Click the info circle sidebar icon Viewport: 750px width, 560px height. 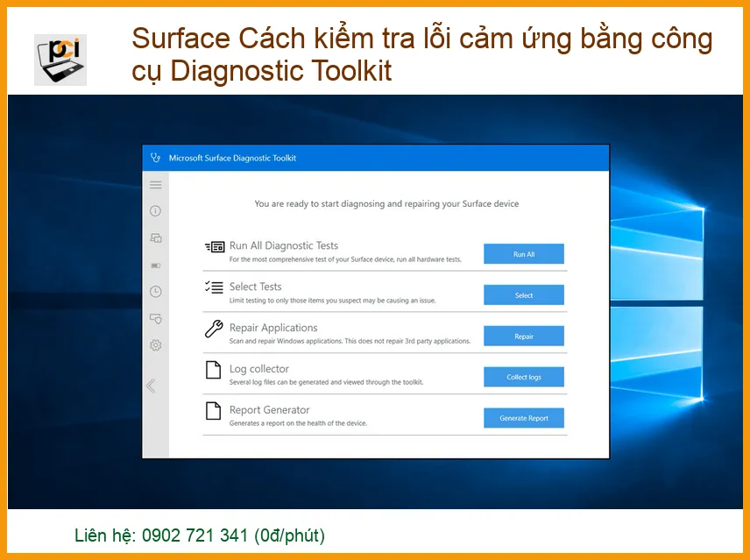(155, 211)
